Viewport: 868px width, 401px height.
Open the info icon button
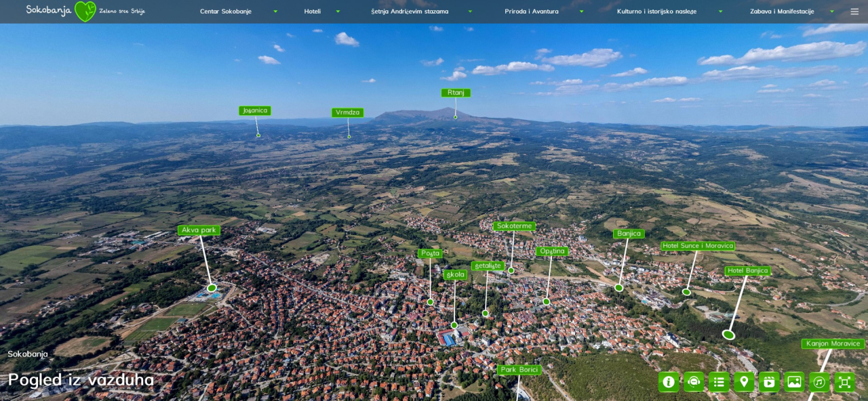669,382
